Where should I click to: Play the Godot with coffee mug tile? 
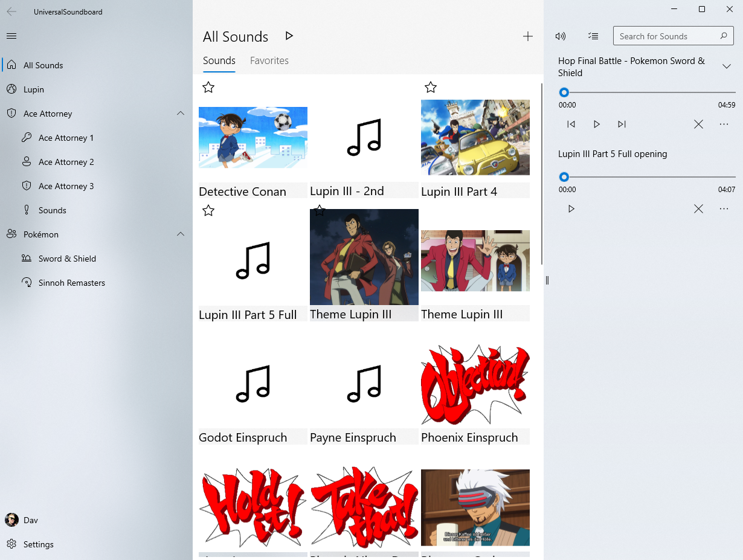[475, 507]
